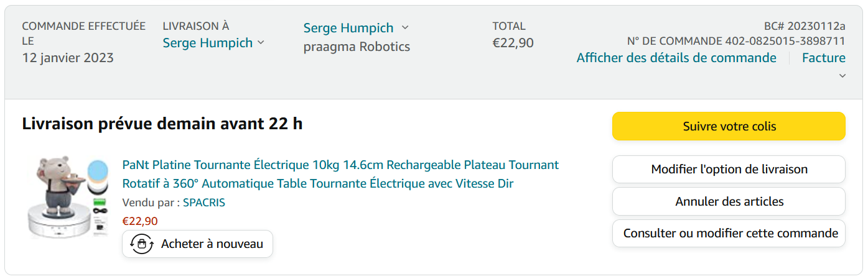Expand the chevron below Facture

[842, 76]
